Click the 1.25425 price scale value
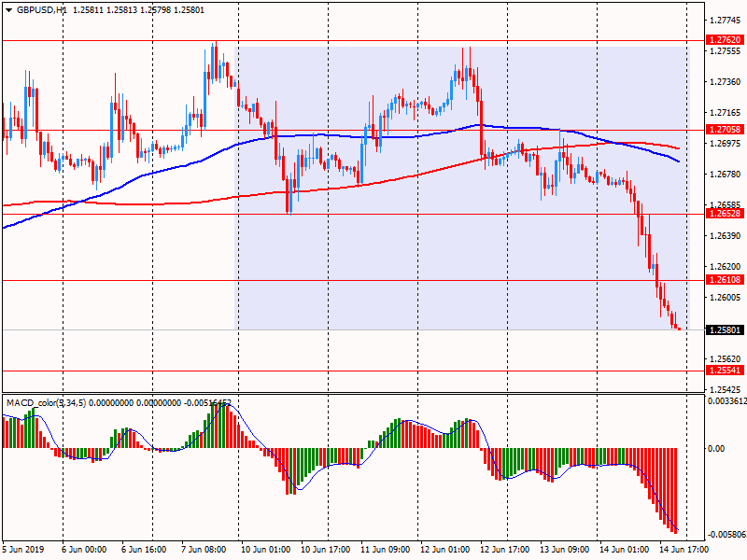 [726, 389]
